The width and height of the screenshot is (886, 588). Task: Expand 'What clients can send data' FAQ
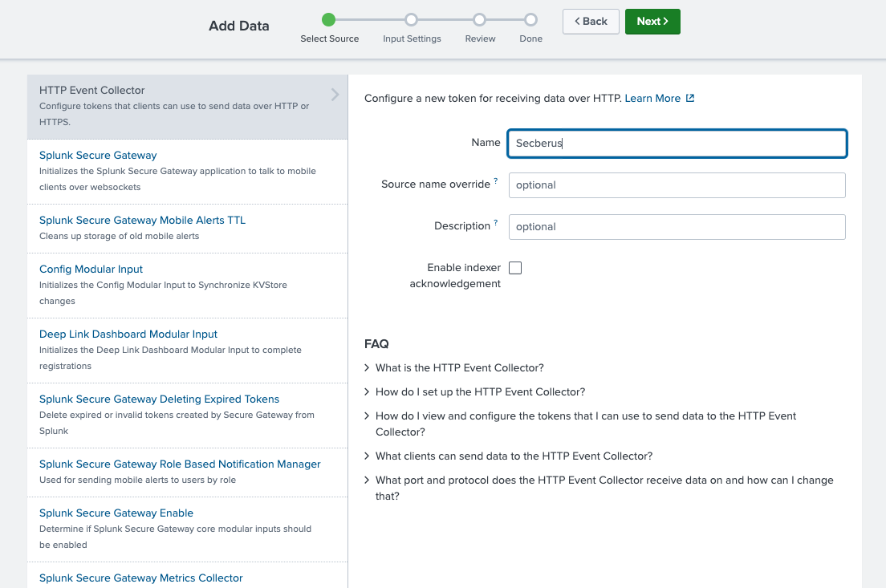508,456
